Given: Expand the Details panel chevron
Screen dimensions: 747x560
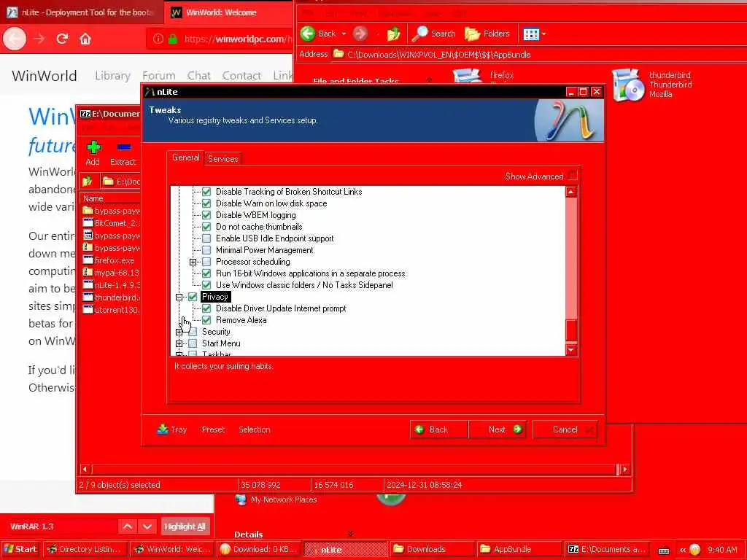Looking at the screenshot, I should coord(351,534).
